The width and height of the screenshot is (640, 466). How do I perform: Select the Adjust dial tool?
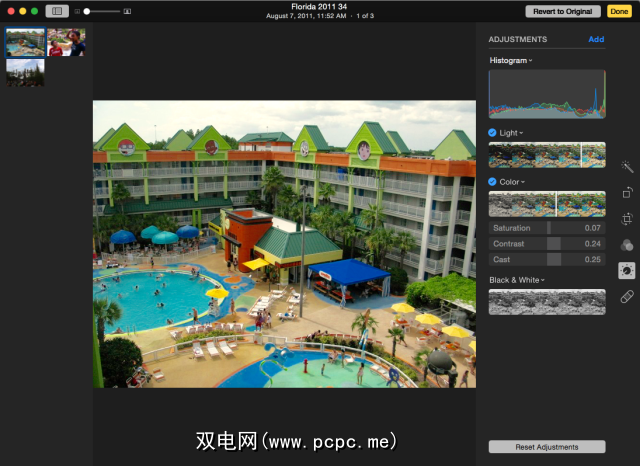627,271
